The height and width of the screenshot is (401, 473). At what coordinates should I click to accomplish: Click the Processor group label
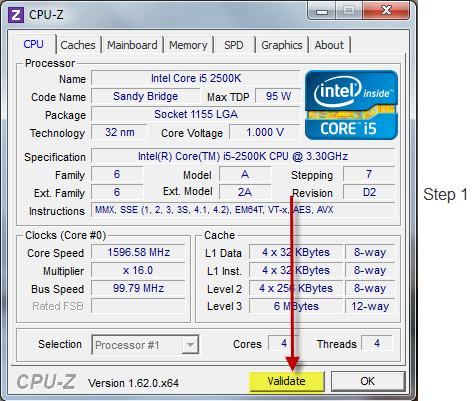pyautogui.click(x=50, y=63)
